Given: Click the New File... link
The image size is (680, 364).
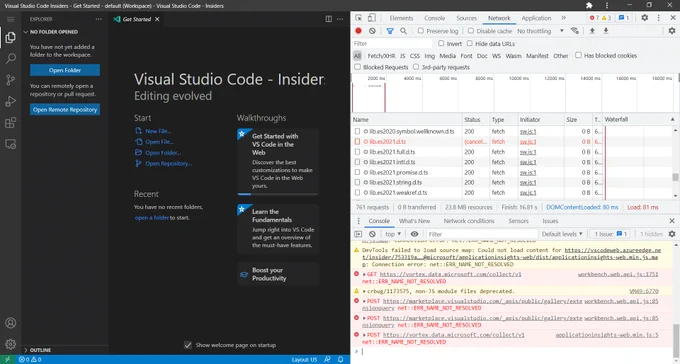Looking at the screenshot, I should (x=158, y=131).
